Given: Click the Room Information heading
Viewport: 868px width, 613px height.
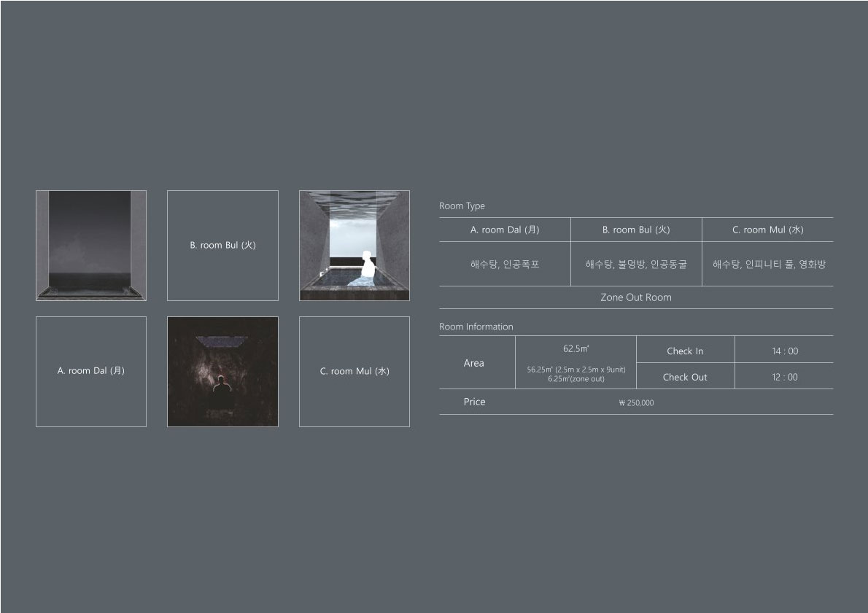Looking at the screenshot, I should coord(476,327).
